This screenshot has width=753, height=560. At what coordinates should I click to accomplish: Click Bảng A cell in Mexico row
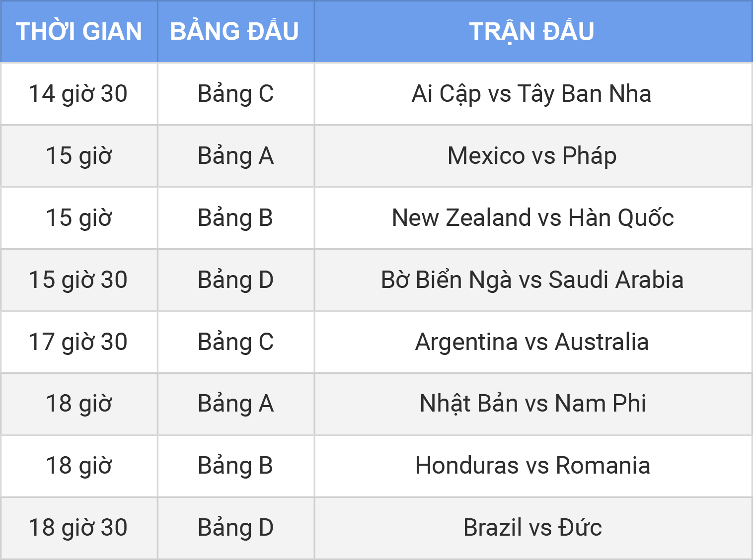236,156
